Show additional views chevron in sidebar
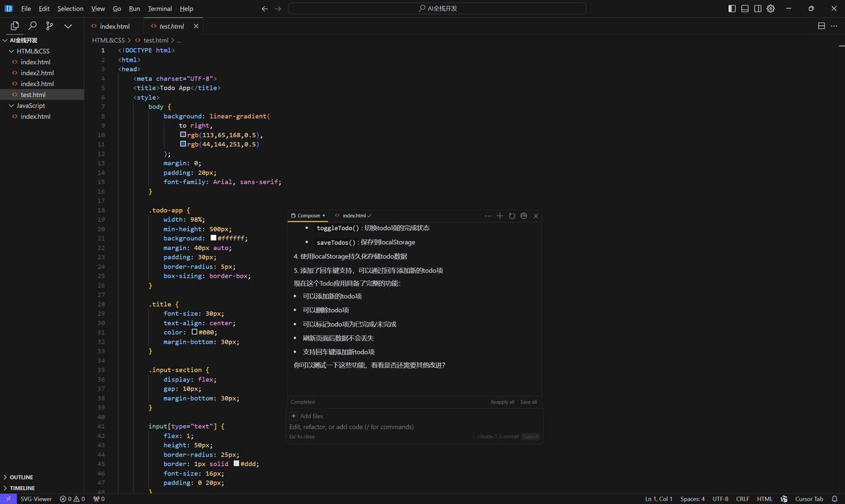The width and height of the screenshot is (845, 504). click(68, 26)
